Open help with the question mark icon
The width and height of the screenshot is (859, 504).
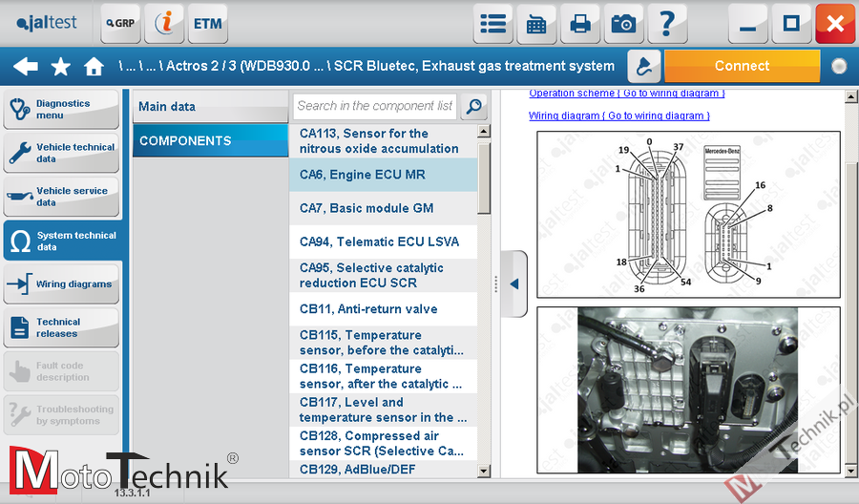coord(667,24)
